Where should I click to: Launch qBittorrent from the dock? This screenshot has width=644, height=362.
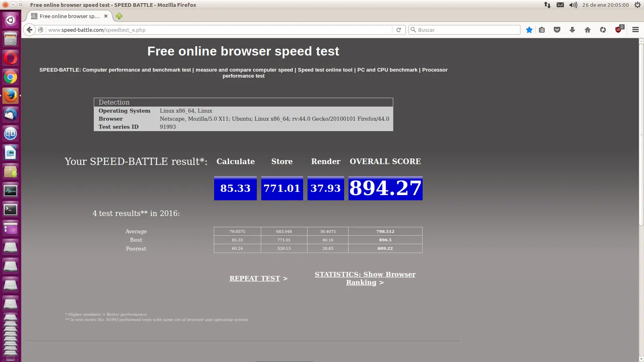10,134
